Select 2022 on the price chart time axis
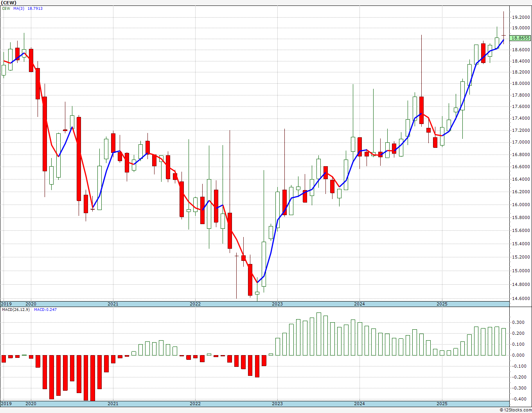The height and width of the screenshot is (413, 532). (195, 304)
